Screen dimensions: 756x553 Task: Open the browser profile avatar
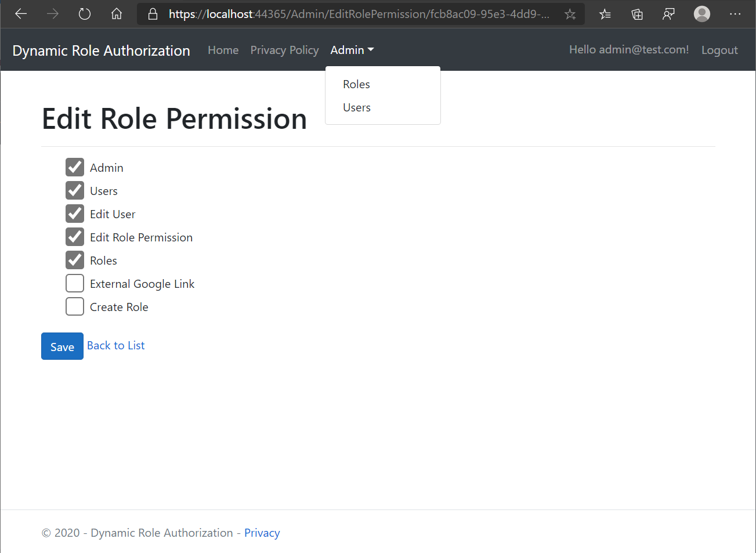[x=702, y=14]
